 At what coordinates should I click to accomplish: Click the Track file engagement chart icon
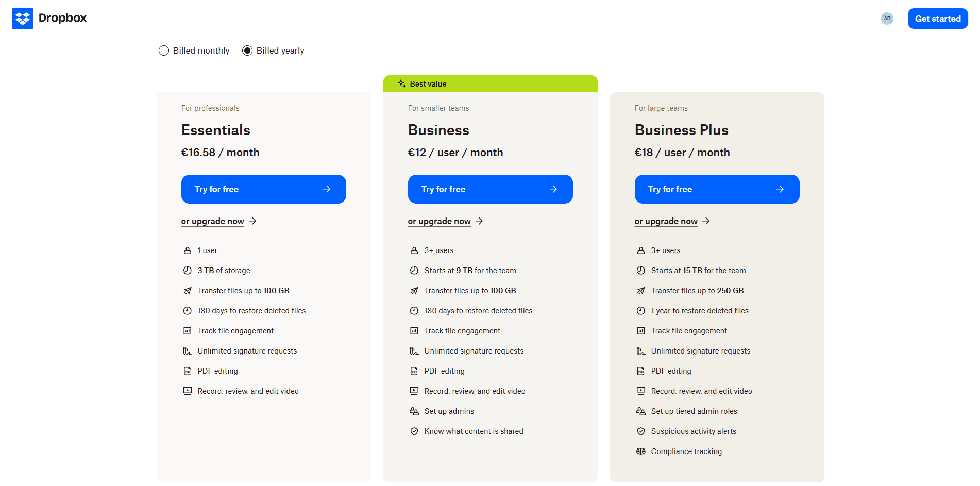(x=188, y=330)
